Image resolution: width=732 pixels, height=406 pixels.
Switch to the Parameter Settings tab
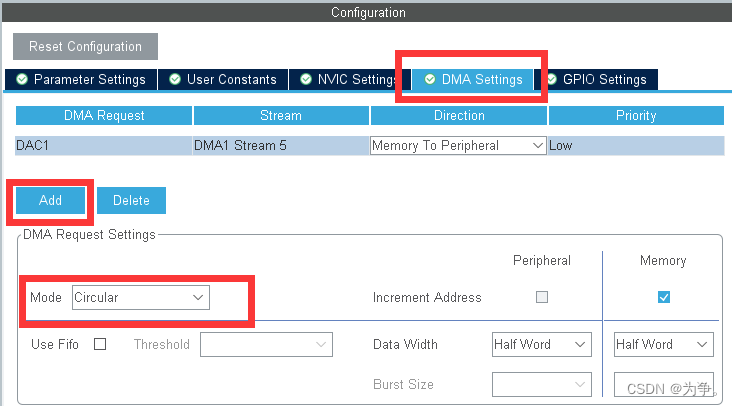(x=79, y=79)
